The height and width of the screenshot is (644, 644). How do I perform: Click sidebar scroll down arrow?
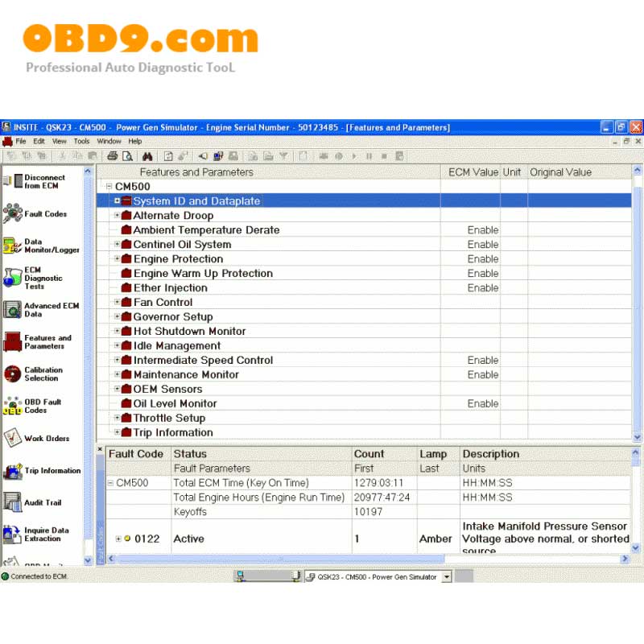pos(88,559)
